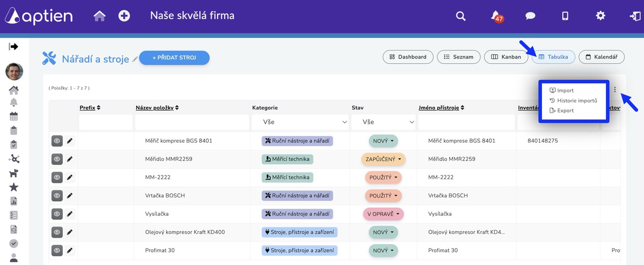Select Export from the popup menu
The height and width of the screenshot is (265, 644).
pyautogui.click(x=561, y=111)
